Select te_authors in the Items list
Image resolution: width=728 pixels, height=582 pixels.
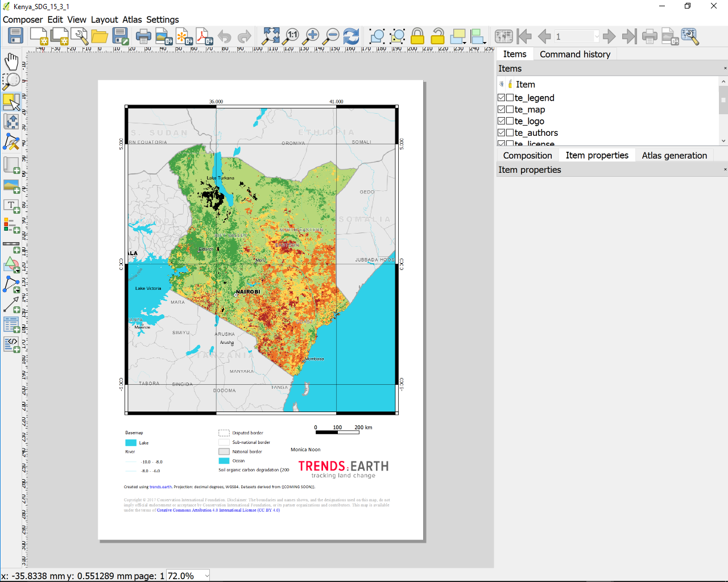pyautogui.click(x=536, y=133)
